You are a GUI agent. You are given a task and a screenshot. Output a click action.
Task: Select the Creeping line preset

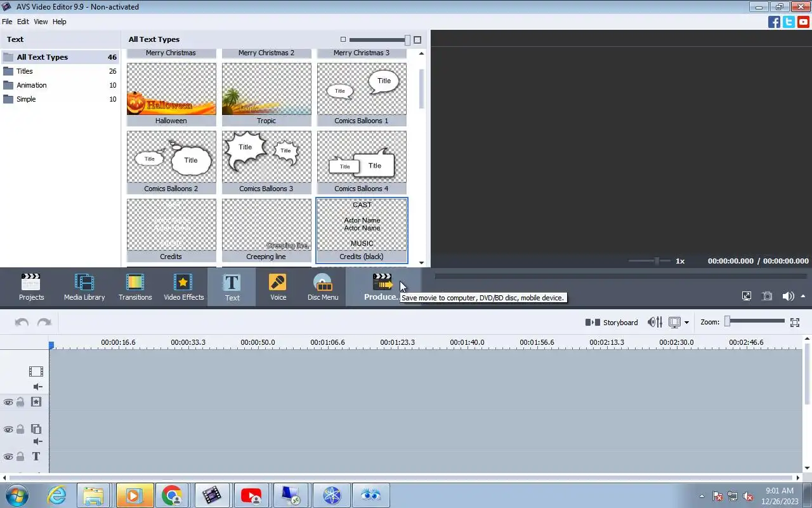click(266, 230)
